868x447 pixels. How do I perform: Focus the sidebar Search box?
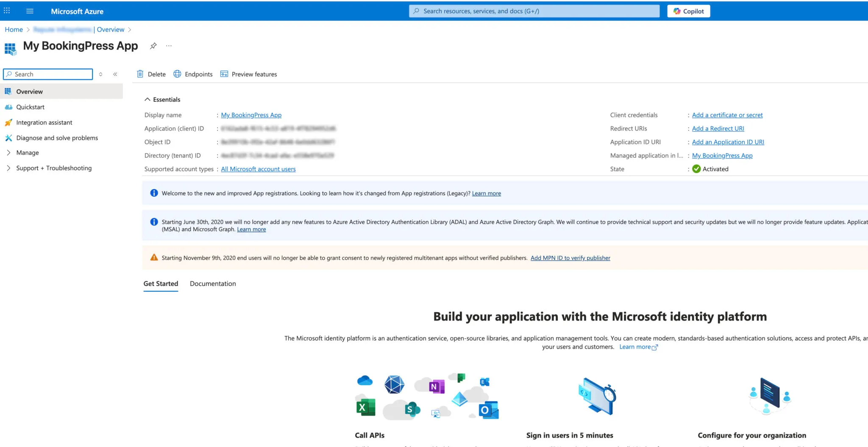[x=48, y=74]
